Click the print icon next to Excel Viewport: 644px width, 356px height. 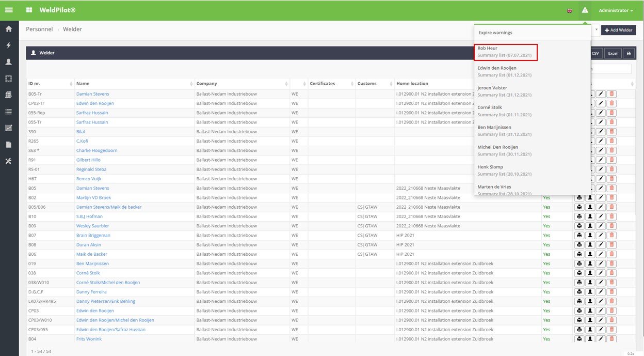pyautogui.click(x=629, y=53)
